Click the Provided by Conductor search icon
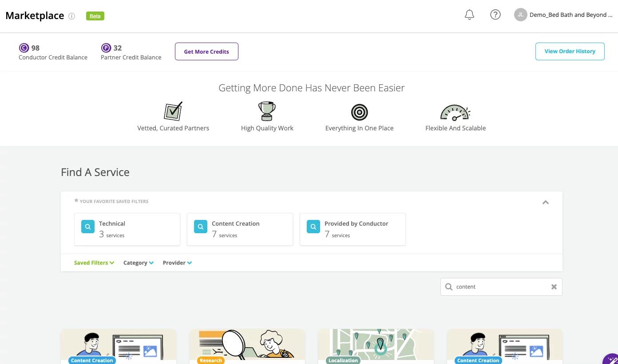 point(313,227)
